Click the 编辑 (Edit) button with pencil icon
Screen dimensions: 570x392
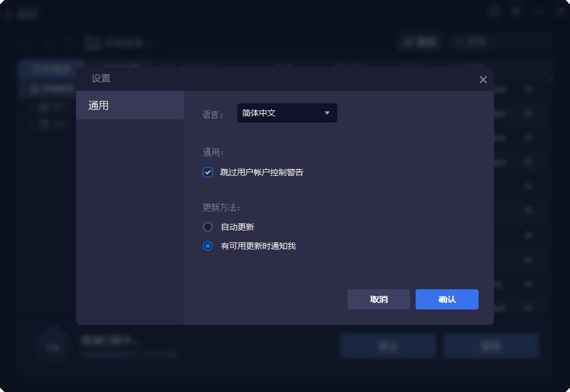point(420,42)
